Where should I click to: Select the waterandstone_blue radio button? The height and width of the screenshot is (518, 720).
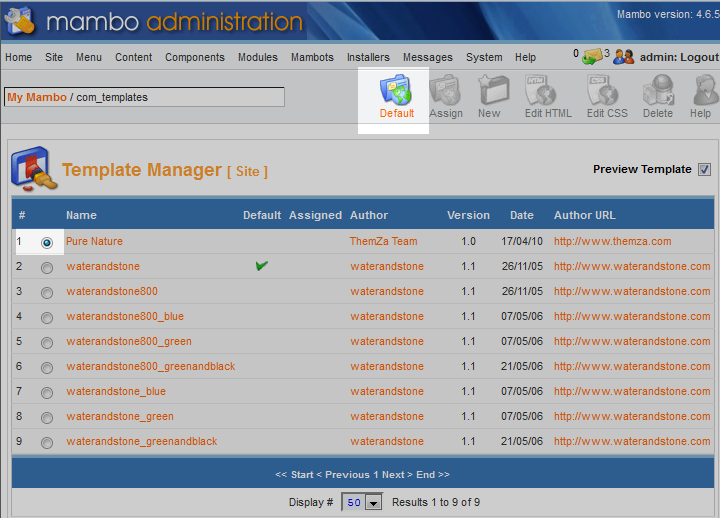click(46, 393)
